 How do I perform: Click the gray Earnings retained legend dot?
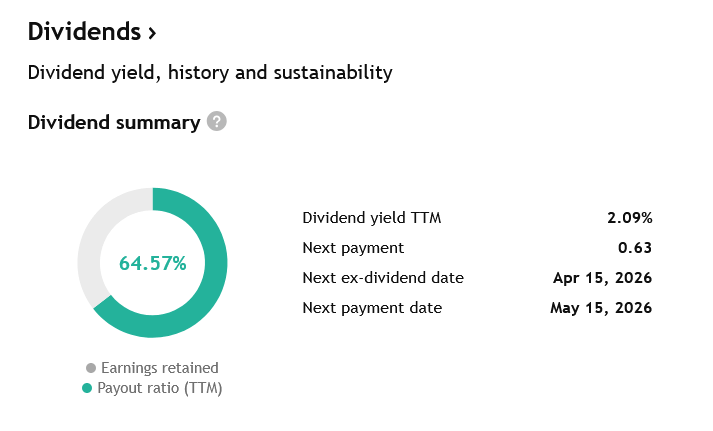coord(91,368)
